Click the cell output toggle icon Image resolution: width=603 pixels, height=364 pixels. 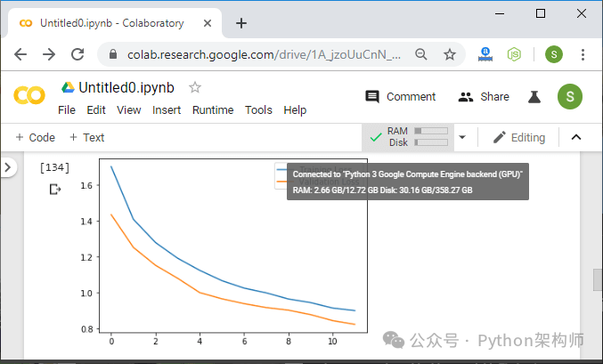[x=55, y=189]
